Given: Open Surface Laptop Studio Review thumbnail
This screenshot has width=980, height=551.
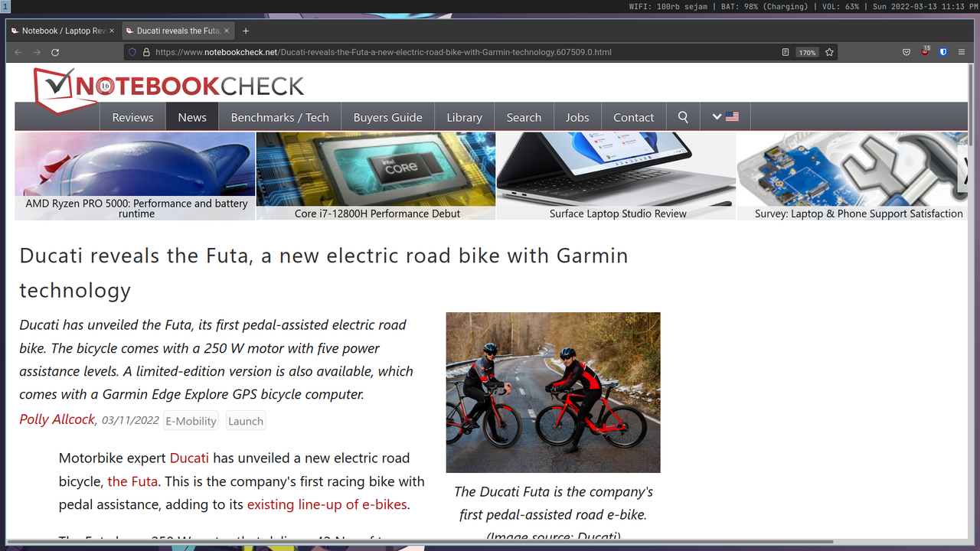Looking at the screenshot, I should (x=616, y=176).
